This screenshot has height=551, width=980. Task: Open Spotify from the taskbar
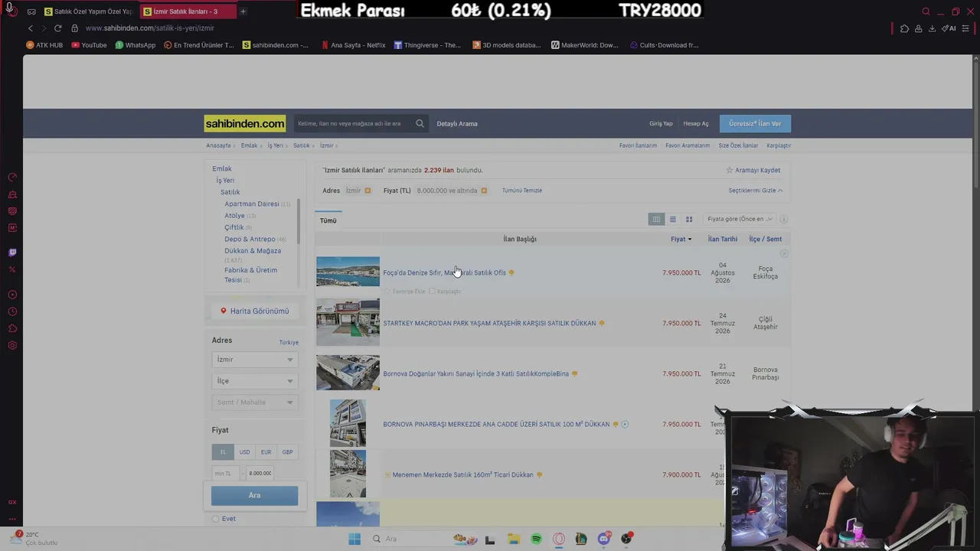tap(536, 539)
